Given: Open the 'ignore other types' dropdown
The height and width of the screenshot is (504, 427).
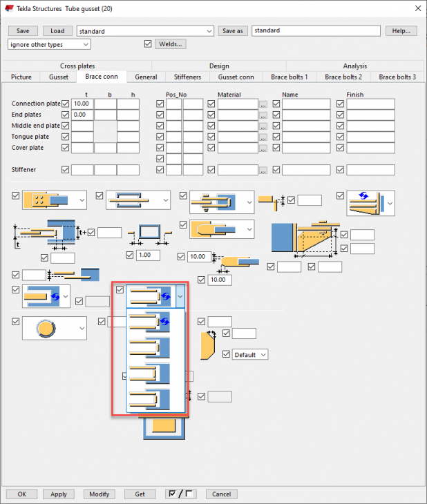Looking at the screenshot, I should click(x=49, y=44).
